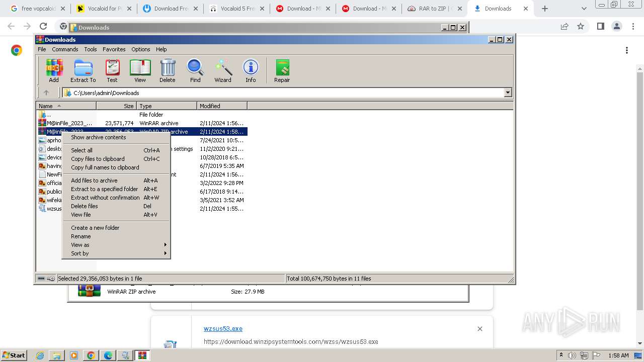Open Downloads page three-dot menu
This screenshot has width=644, height=362.
[x=627, y=50]
